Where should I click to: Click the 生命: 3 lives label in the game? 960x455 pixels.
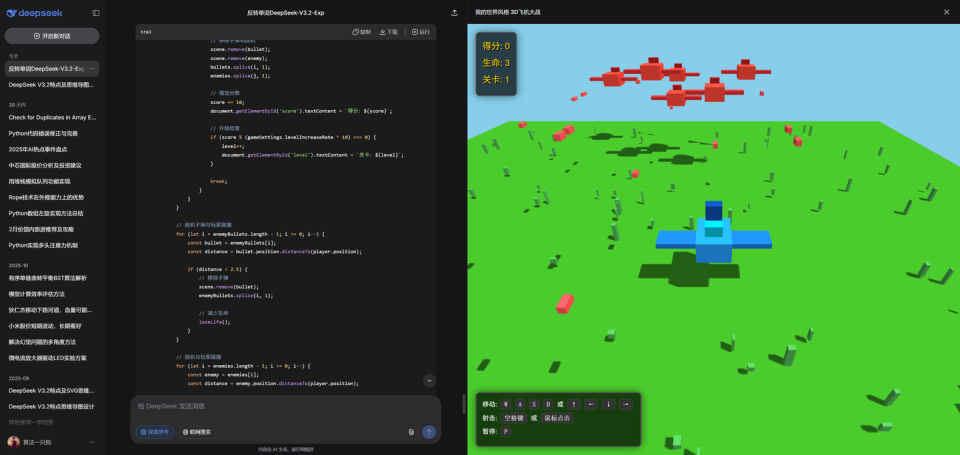[496, 62]
